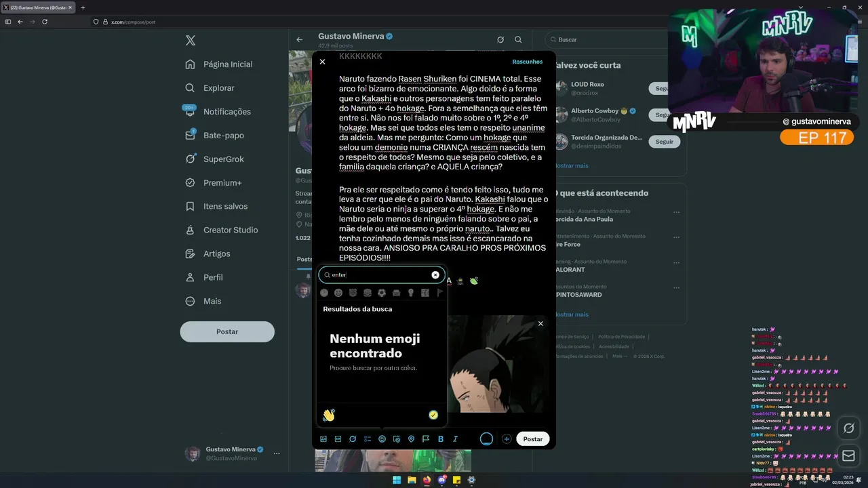Add another post to thread

point(507,439)
